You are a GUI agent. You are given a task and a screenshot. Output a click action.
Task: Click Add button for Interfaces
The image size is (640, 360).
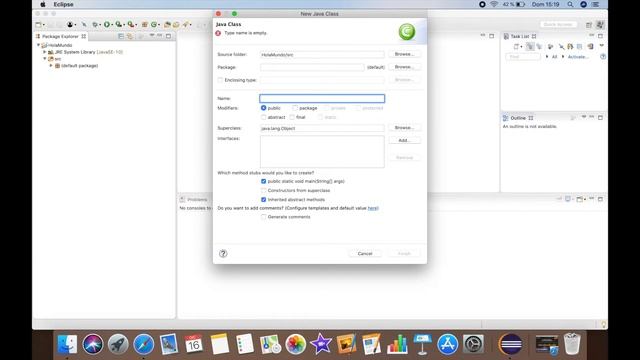(404, 140)
